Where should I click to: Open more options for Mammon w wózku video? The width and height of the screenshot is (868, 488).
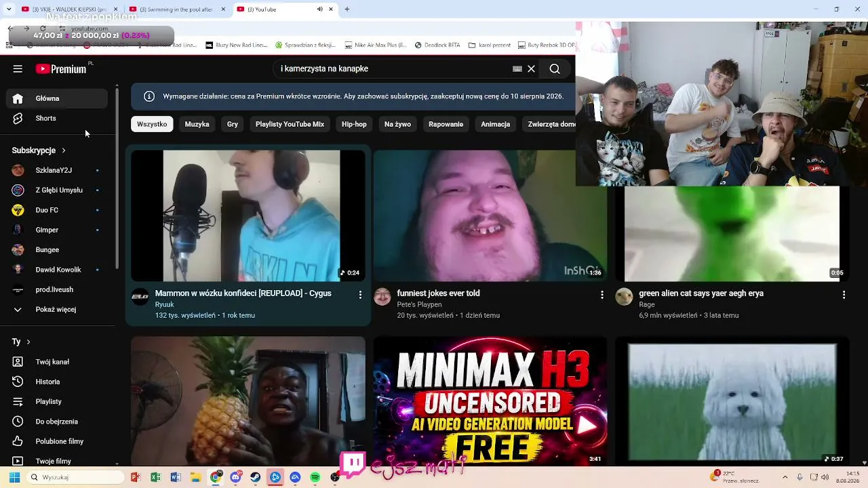click(360, 295)
